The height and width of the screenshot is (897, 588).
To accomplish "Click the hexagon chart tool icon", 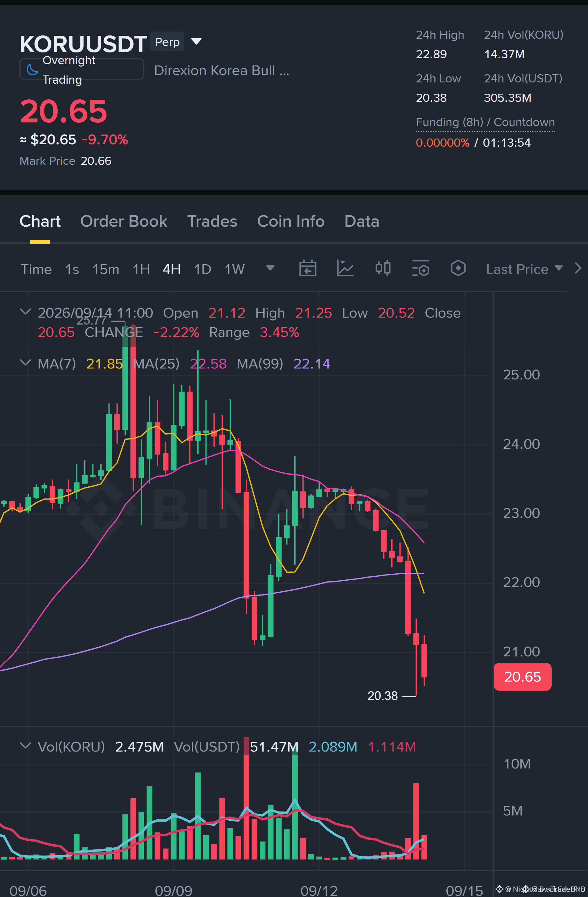I will click(458, 268).
